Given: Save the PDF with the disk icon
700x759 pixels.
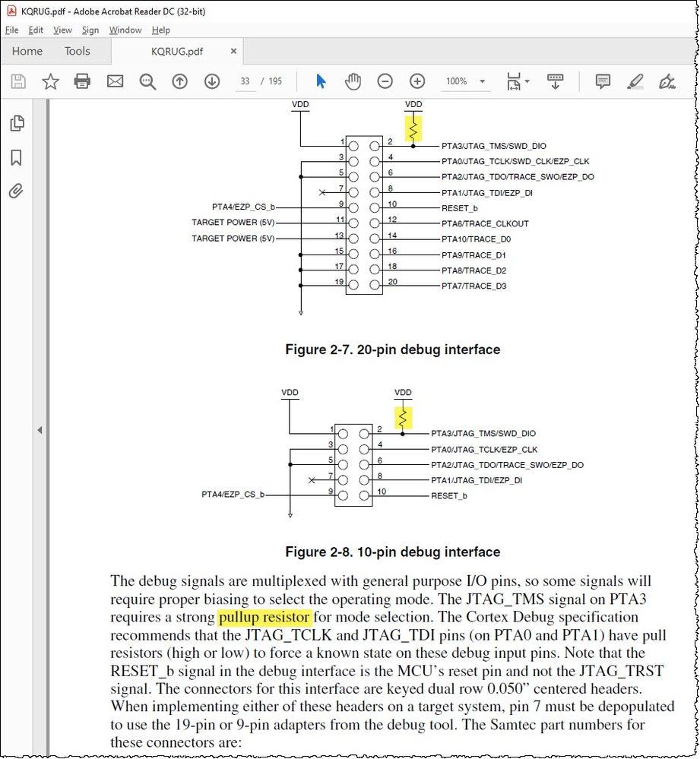Looking at the screenshot, I should [17, 81].
